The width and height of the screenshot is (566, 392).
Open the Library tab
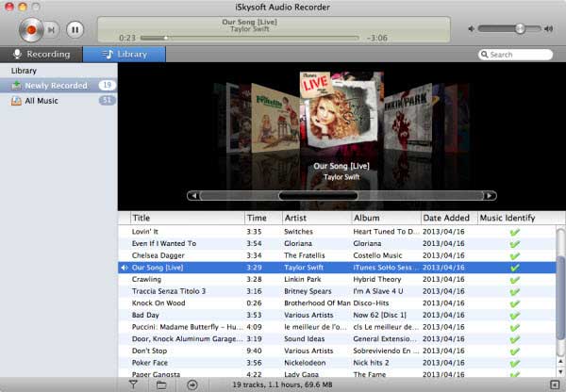[125, 54]
